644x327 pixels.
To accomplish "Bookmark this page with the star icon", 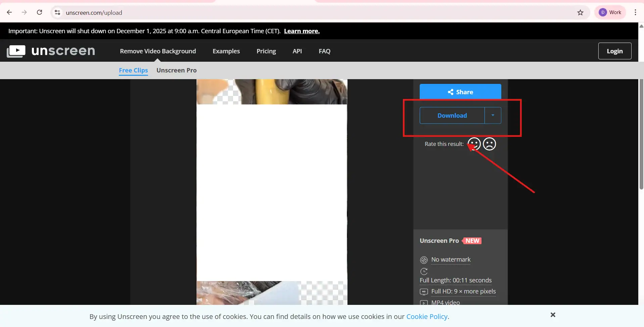I will pos(581,12).
